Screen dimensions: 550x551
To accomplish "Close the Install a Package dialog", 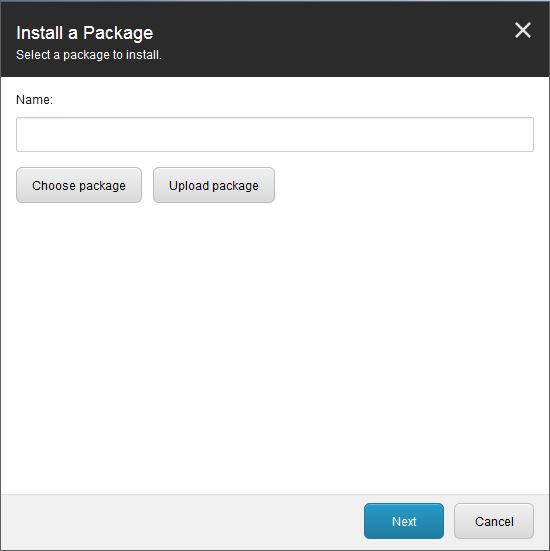I will point(523,30).
